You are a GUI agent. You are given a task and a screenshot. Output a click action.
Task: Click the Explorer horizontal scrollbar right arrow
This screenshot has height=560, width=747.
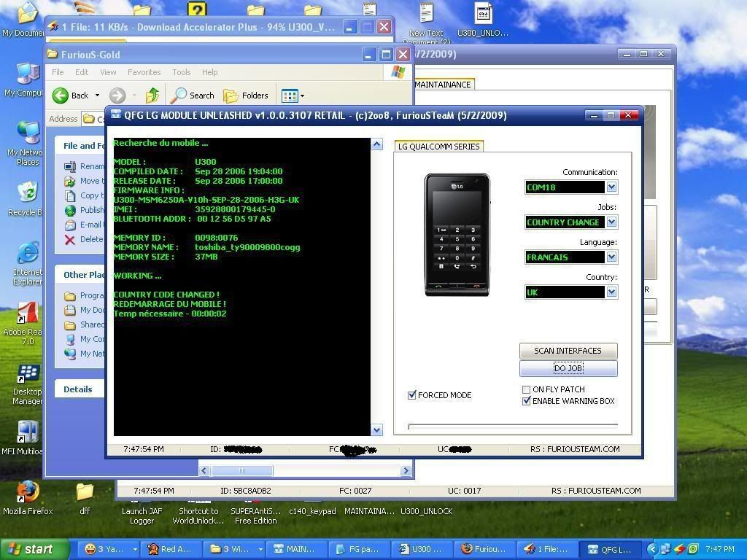406,470
